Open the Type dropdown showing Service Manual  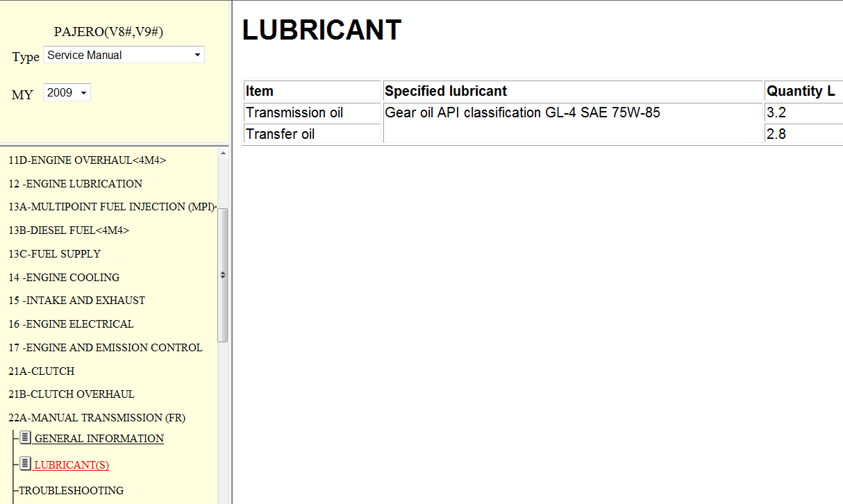[x=124, y=55]
